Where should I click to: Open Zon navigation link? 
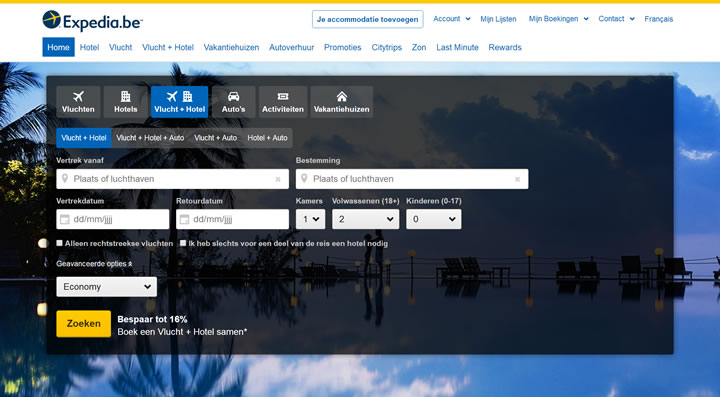point(419,47)
